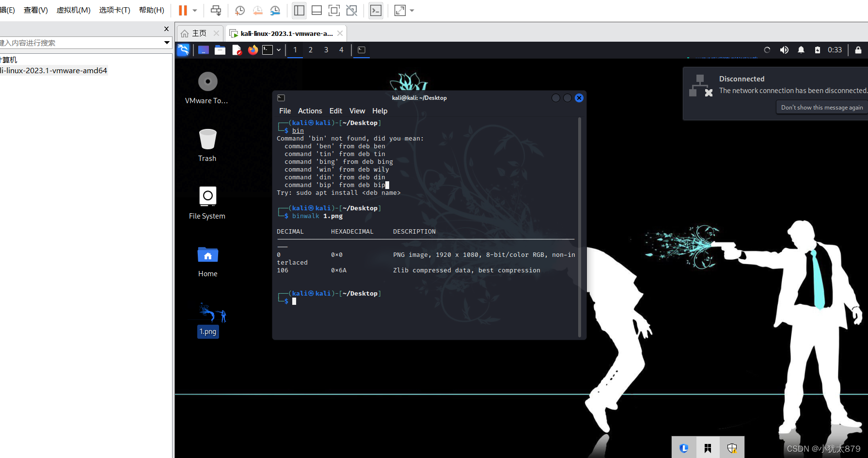This screenshot has width=868, height=458.
Task: Click the 0:33 panel clock
Action: coord(835,50)
